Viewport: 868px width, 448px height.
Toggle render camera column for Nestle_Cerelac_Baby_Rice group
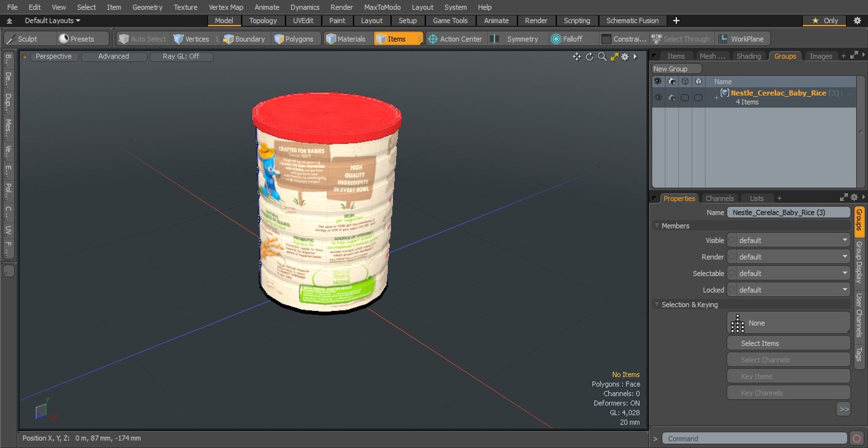tap(672, 97)
